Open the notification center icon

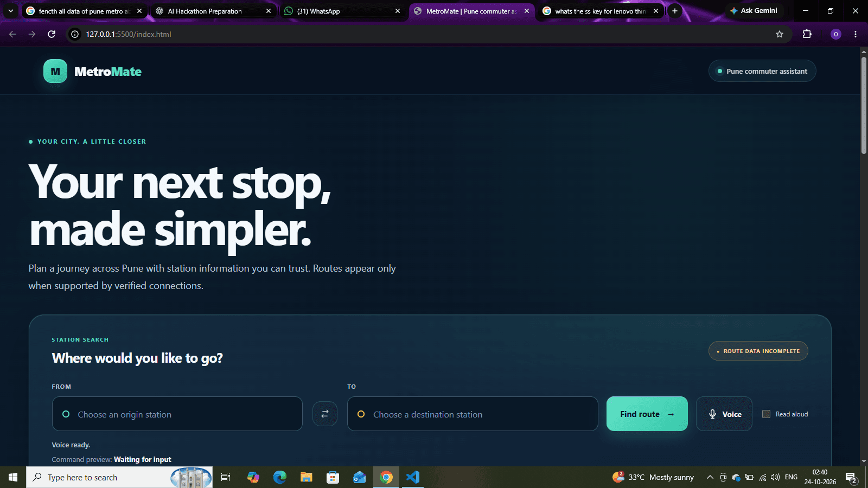coord(851,477)
